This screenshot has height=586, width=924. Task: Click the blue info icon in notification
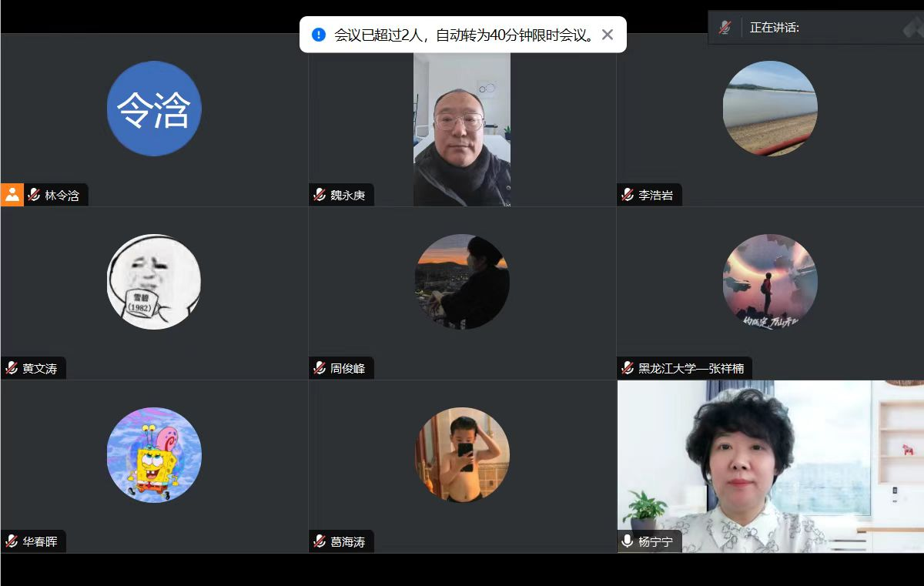(x=318, y=35)
